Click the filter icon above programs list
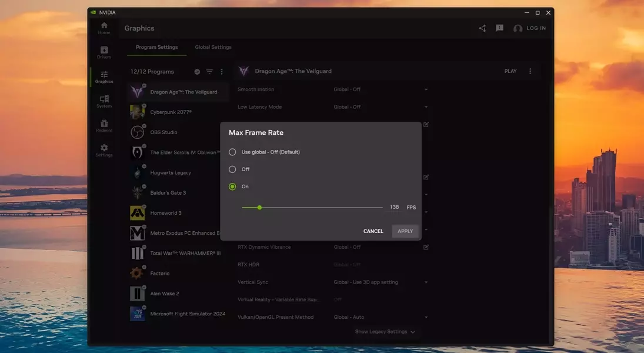The image size is (644, 353). (209, 72)
